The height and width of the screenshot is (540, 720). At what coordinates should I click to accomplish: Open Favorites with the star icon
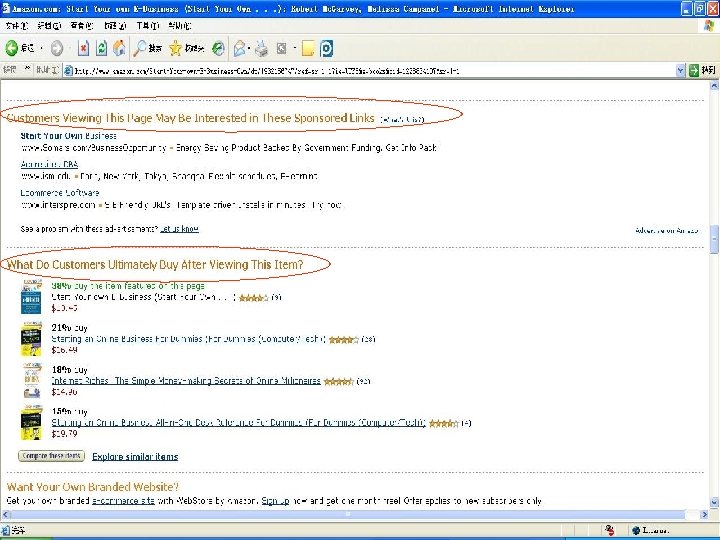pos(175,48)
